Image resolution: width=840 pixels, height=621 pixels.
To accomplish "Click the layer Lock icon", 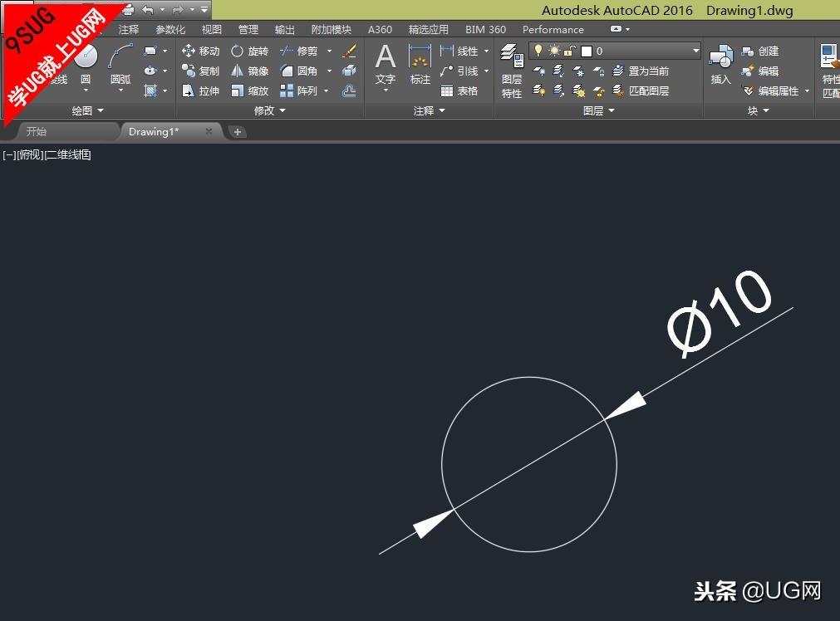I will (x=598, y=71).
